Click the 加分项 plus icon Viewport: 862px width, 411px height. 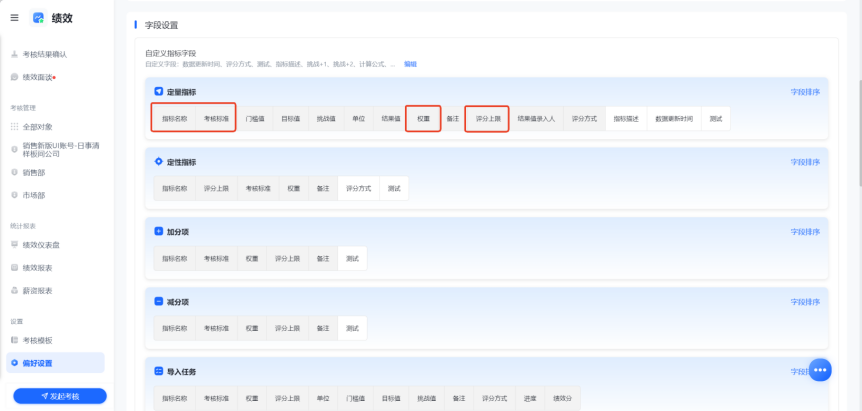[x=159, y=231]
